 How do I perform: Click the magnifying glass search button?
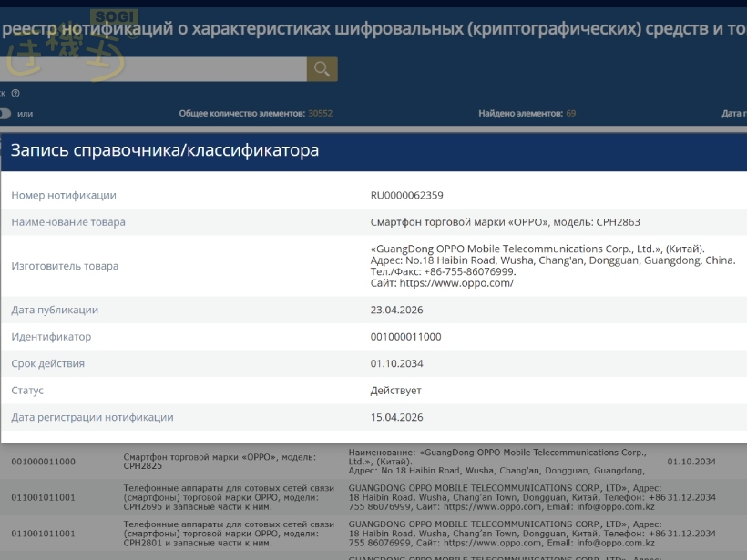click(322, 69)
